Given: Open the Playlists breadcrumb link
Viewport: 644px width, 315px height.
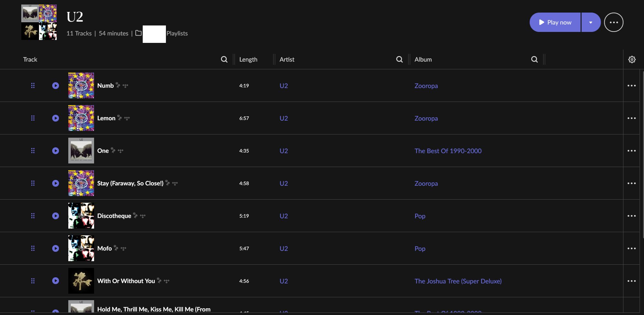Looking at the screenshot, I should [x=177, y=33].
